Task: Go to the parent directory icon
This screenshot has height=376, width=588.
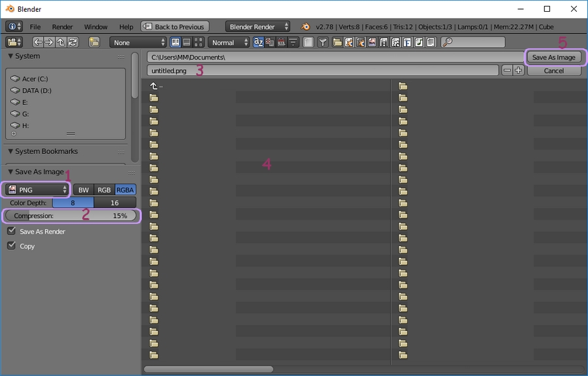Action: 61,42
